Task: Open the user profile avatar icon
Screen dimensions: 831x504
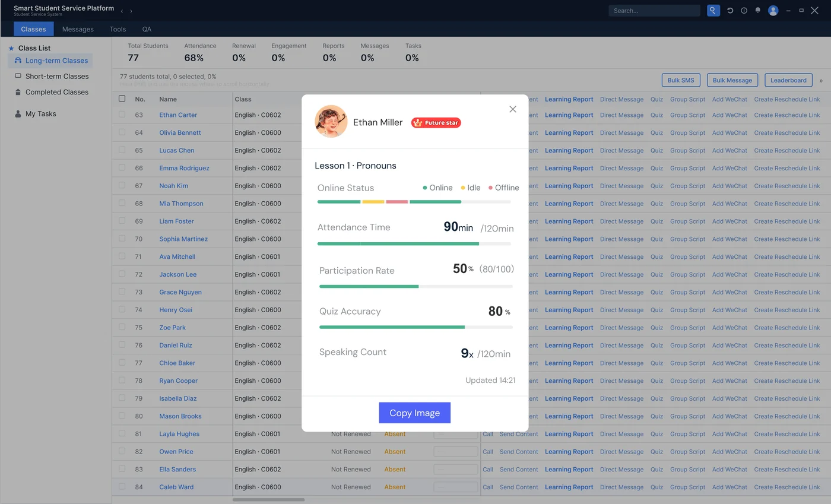Action: click(x=773, y=11)
